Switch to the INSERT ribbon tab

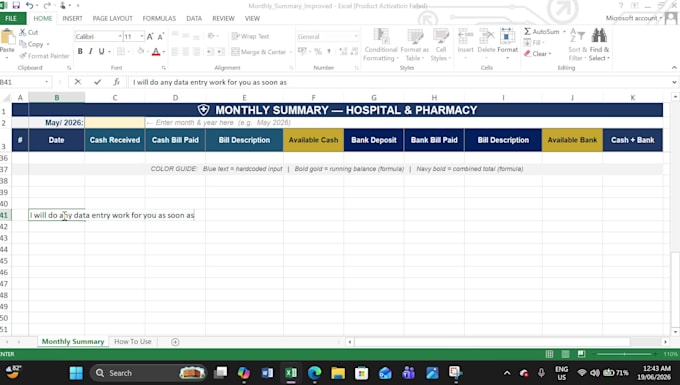[72, 19]
